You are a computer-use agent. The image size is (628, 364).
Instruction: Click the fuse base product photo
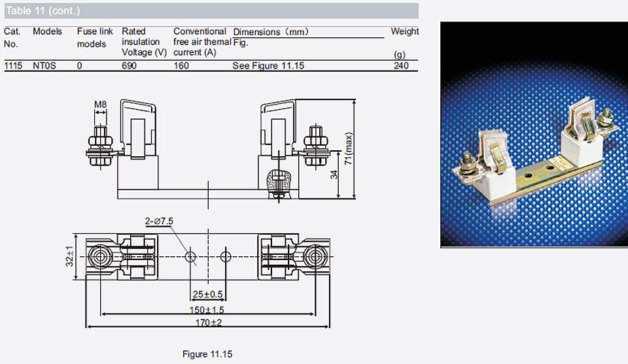(x=534, y=135)
